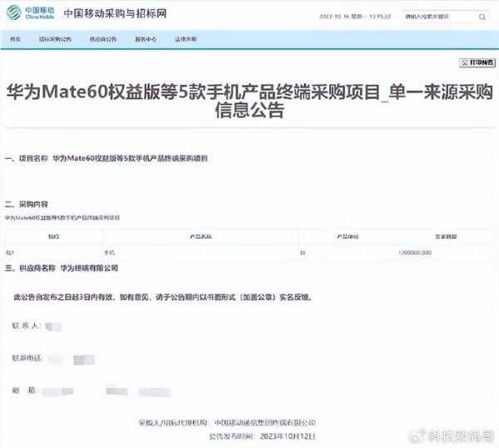Viewport: 499px width, 448px height.
Task: Go to the 服务中心 tab
Action: coord(145,39)
